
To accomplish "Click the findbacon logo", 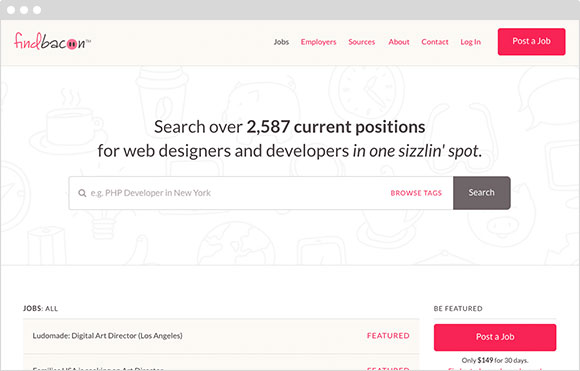I will point(52,41).
